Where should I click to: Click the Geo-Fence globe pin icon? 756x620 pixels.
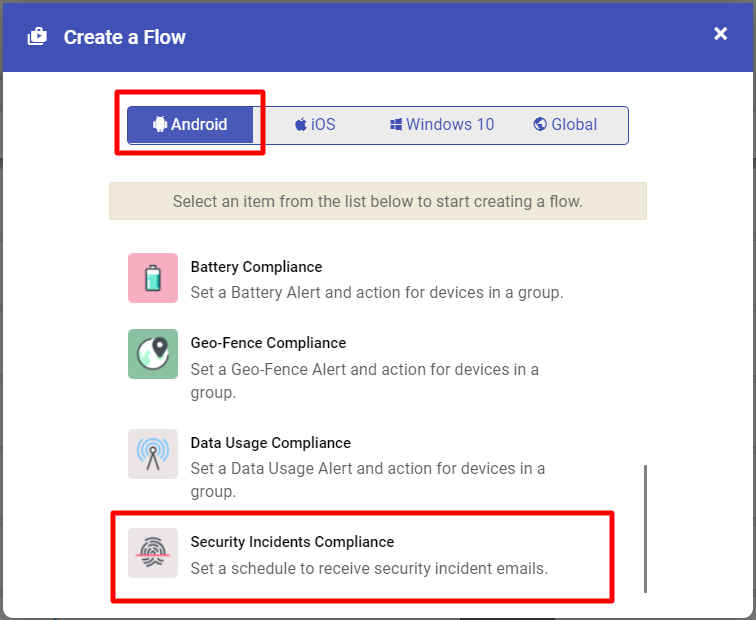click(153, 354)
